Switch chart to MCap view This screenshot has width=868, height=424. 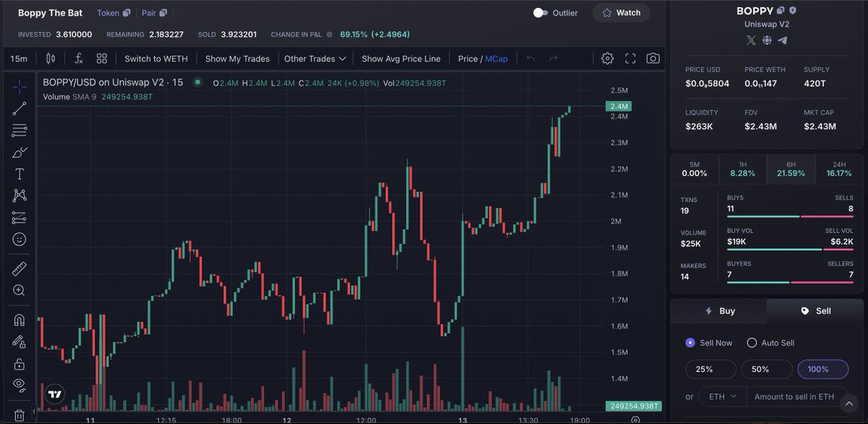(496, 59)
